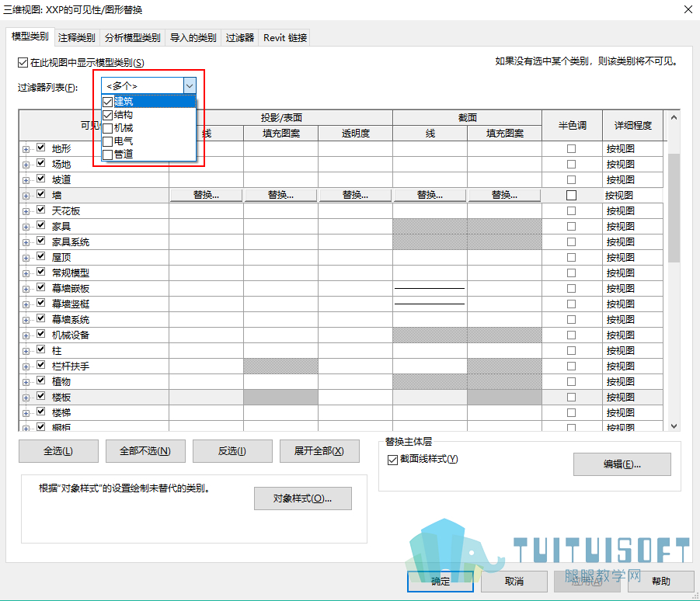Toggle 半色调 checkbox for 墙 row
The height and width of the screenshot is (601, 700).
coord(572,195)
